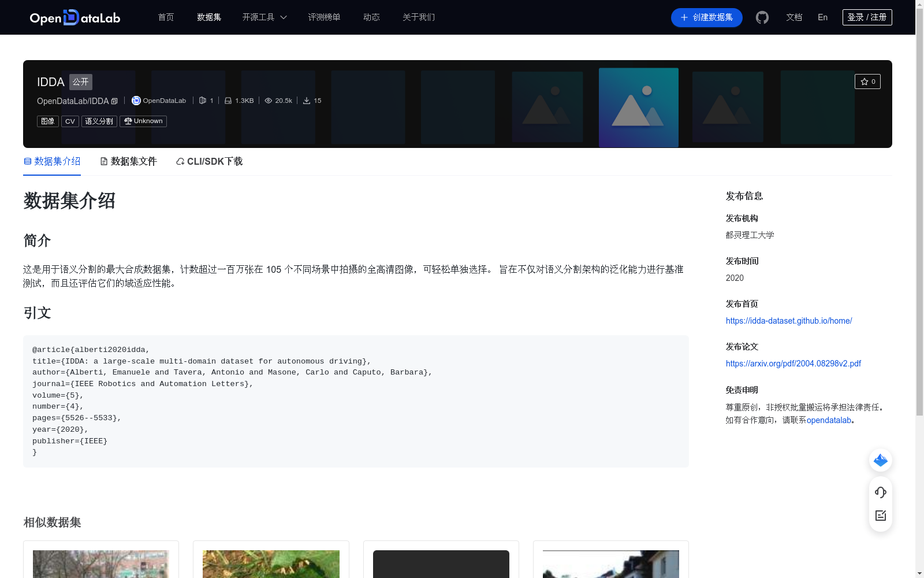Click the 创建数据集 button
Screen dimensions: 924x578
click(x=706, y=17)
